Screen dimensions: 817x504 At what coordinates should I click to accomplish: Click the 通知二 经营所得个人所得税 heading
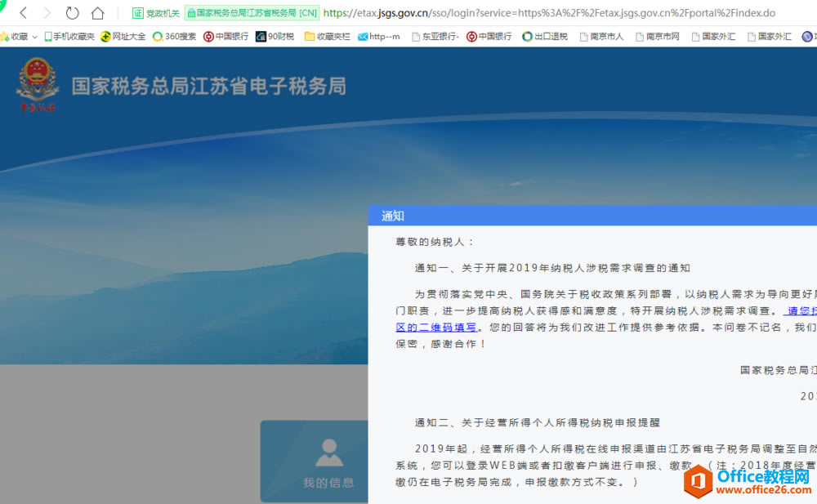coord(538,422)
